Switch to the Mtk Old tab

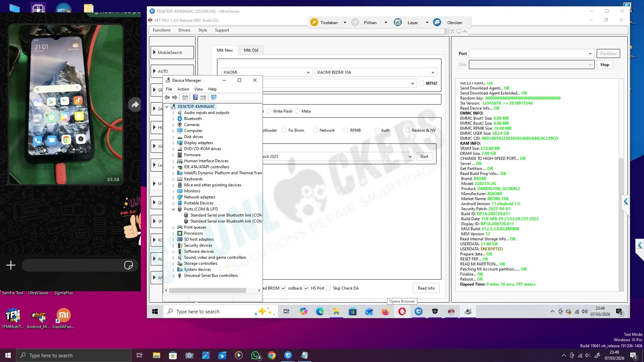(x=251, y=50)
